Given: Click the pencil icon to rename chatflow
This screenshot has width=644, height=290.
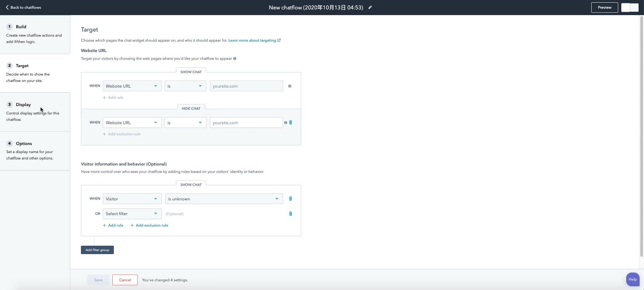Looking at the screenshot, I should click(x=370, y=7).
